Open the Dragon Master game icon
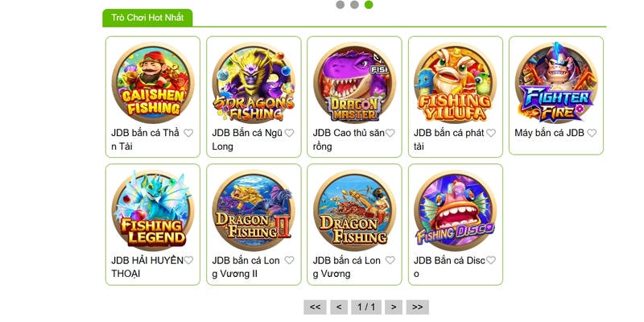The image size is (644, 322). pyautogui.click(x=354, y=83)
